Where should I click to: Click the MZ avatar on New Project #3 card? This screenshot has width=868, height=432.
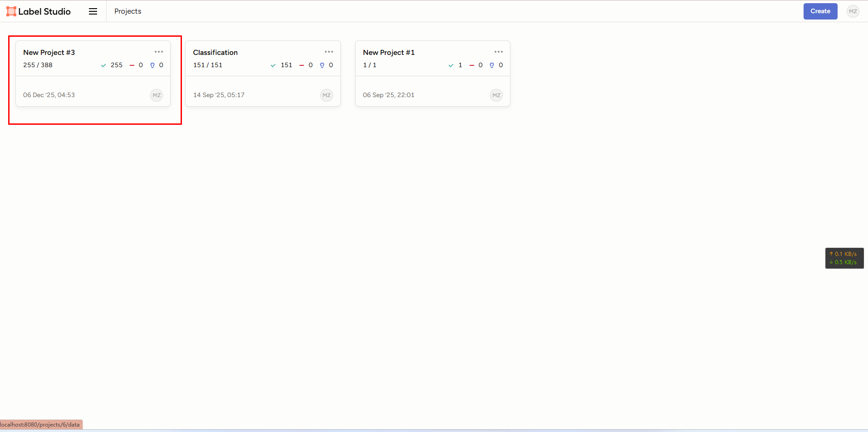157,95
